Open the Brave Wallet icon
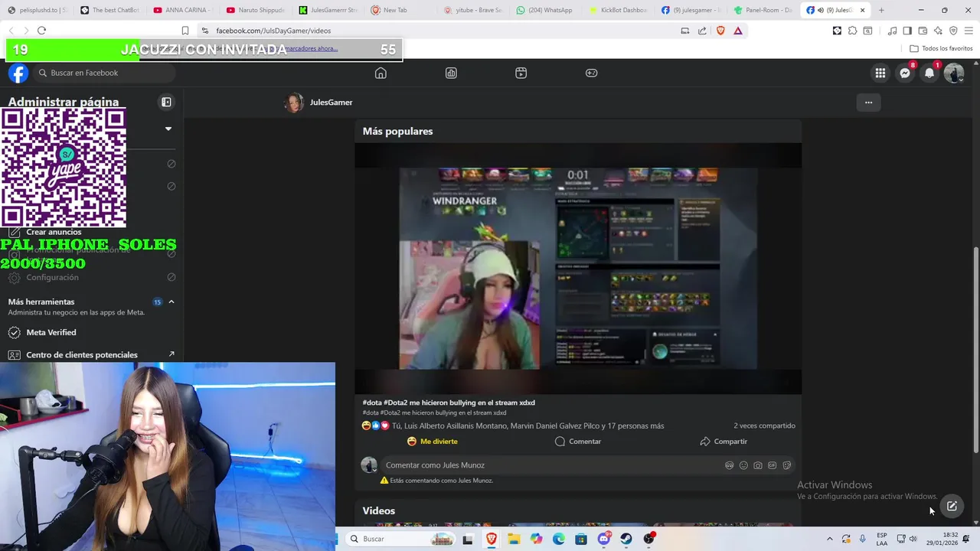Screen dimensions: 980x551 (x=923, y=31)
